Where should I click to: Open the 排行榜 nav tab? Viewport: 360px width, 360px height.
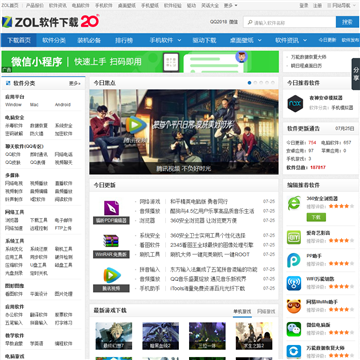click(124, 40)
